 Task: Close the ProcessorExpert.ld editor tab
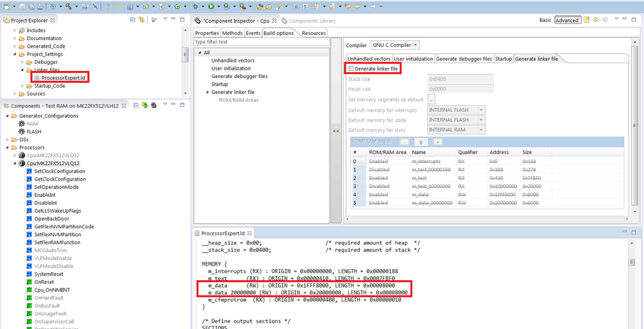point(249,233)
